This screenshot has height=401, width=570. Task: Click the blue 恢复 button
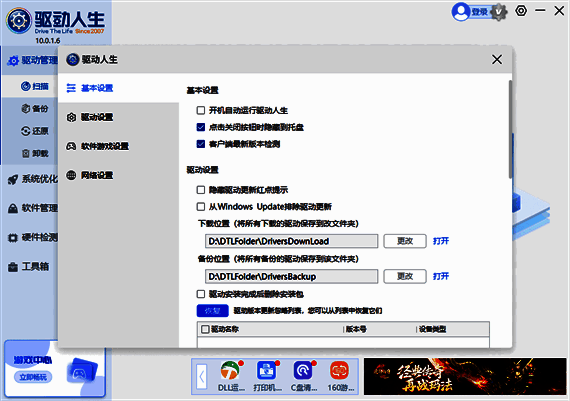[213, 311]
